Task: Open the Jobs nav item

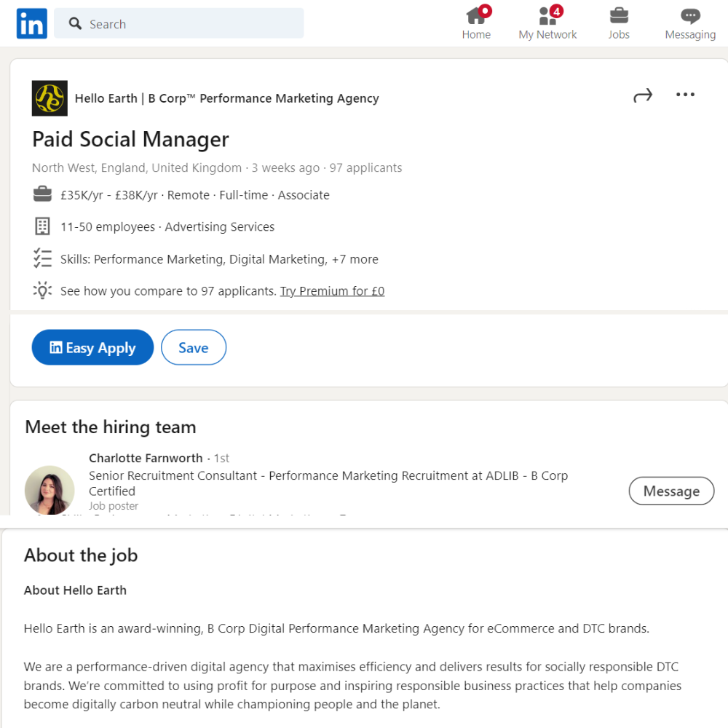Action: pos(619,23)
